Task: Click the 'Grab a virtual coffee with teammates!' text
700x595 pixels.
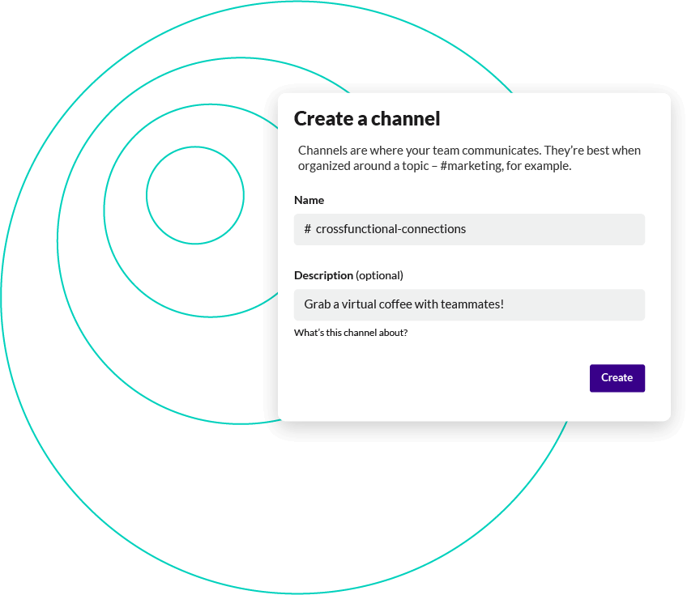Action: [x=404, y=304]
